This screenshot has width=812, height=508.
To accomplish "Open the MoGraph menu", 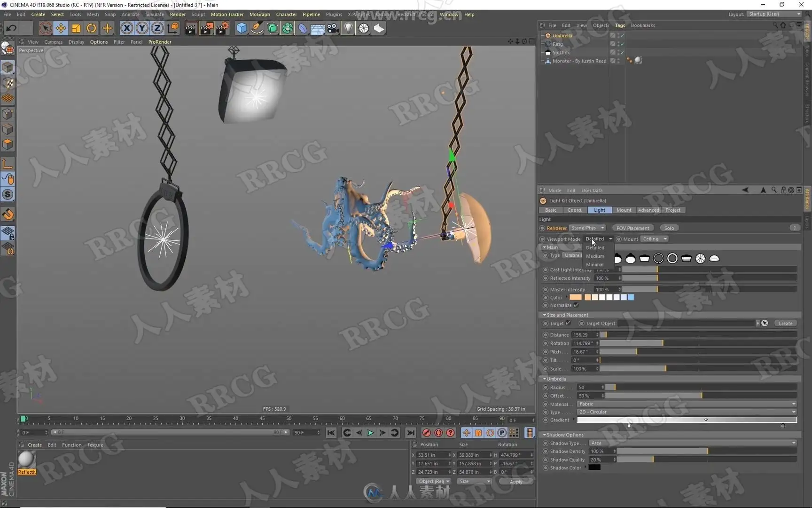I will [259, 15].
